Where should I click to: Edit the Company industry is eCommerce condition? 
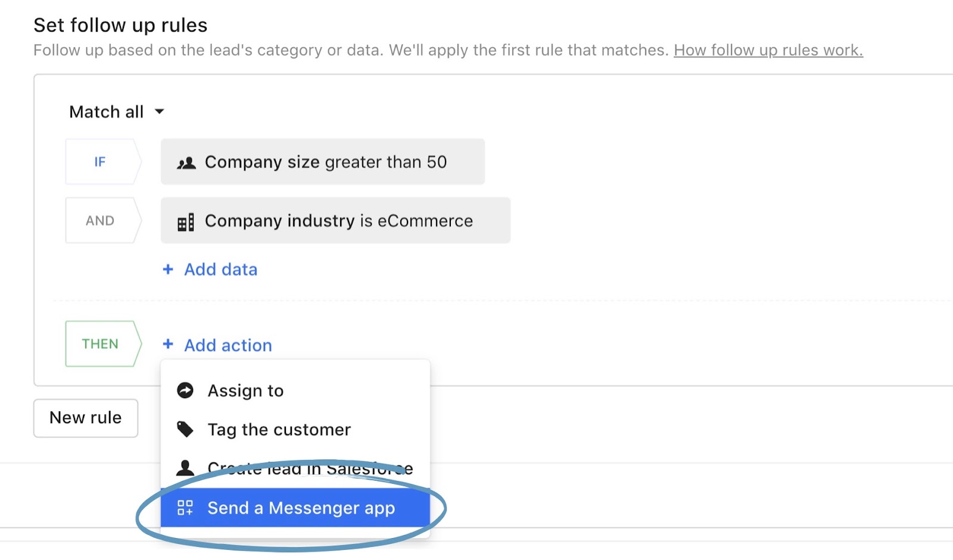[x=338, y=221]
